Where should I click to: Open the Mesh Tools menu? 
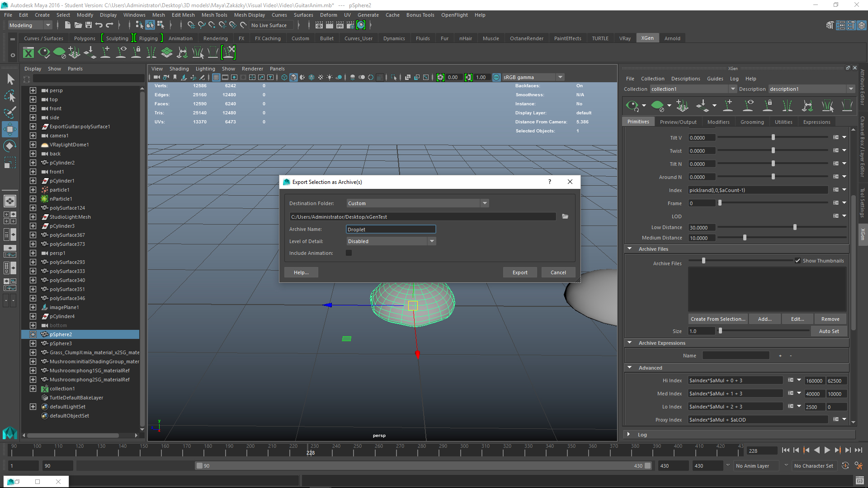214,15
